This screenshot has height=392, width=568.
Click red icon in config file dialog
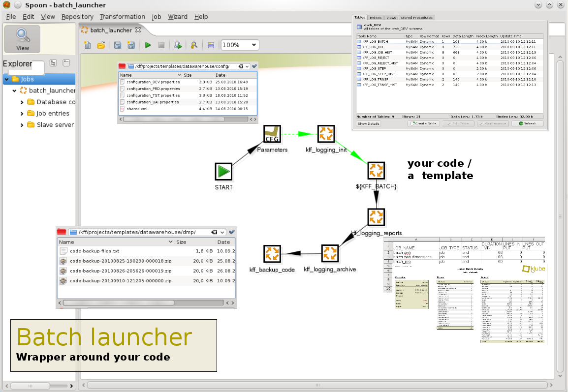122,66
